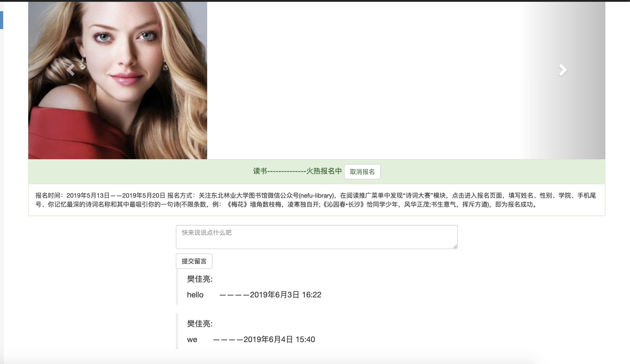Screen dimensions: 630x364
Task: Click the next slide chevron arrow
Action: tap(563, 70)
